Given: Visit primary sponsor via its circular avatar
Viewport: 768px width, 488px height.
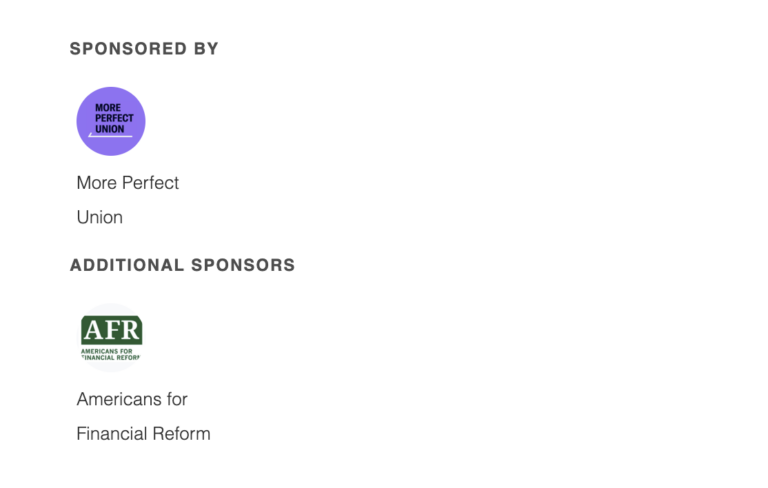Looking at the screenshot, I should (111, 121).
